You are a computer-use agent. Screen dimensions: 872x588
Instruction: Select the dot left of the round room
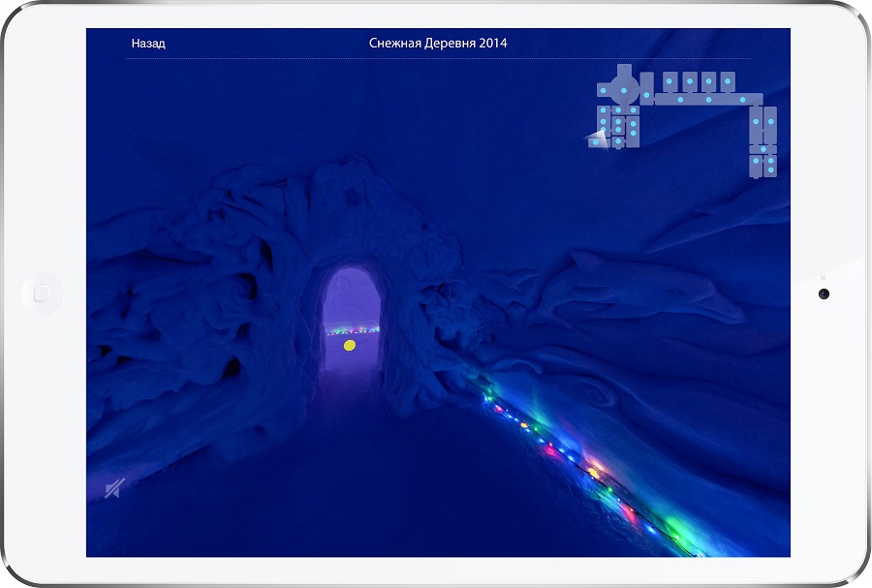[603, 90]
